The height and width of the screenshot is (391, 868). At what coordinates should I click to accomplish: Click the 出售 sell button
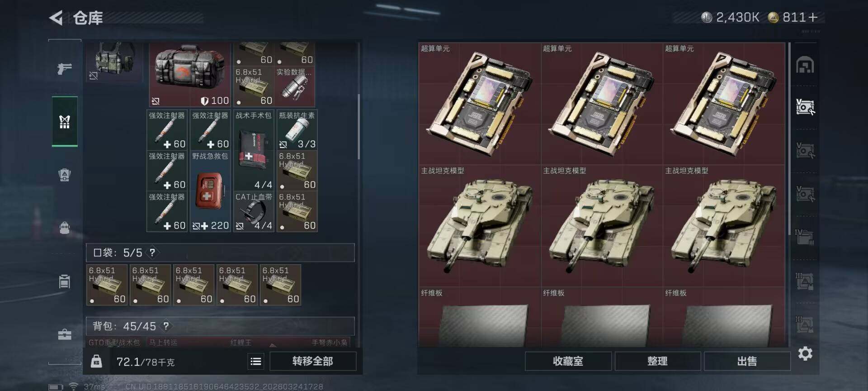pos(747,361)
